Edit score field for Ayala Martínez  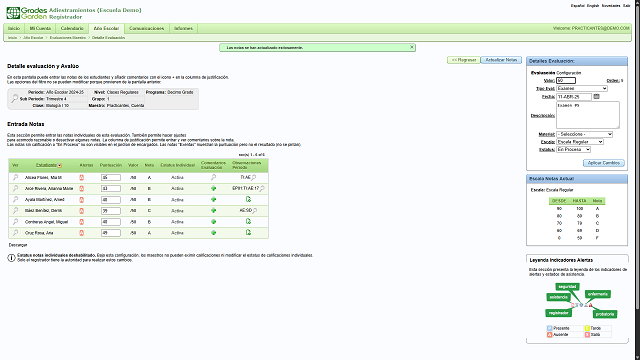click(x=111, y=200)
